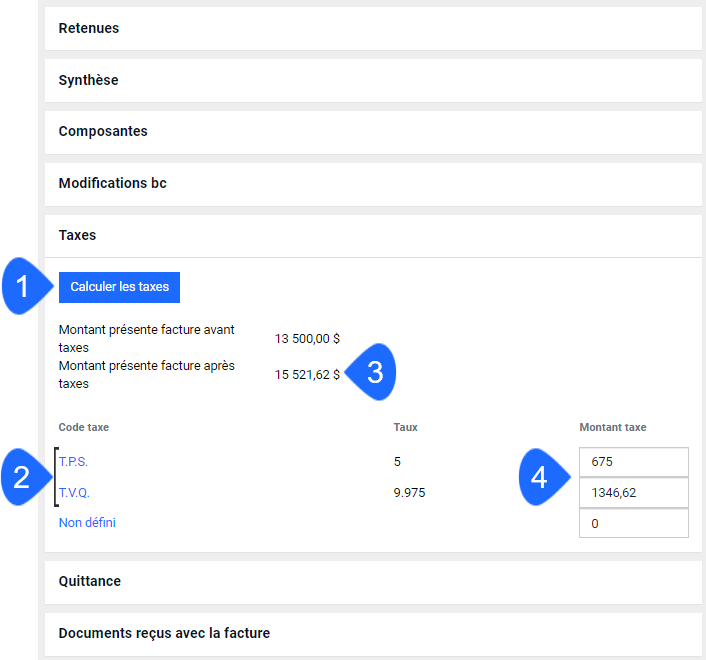The width and height of the screenshot is (706, 660).
Task: Open the Quittance section
Action: click(x=373, y=582)
